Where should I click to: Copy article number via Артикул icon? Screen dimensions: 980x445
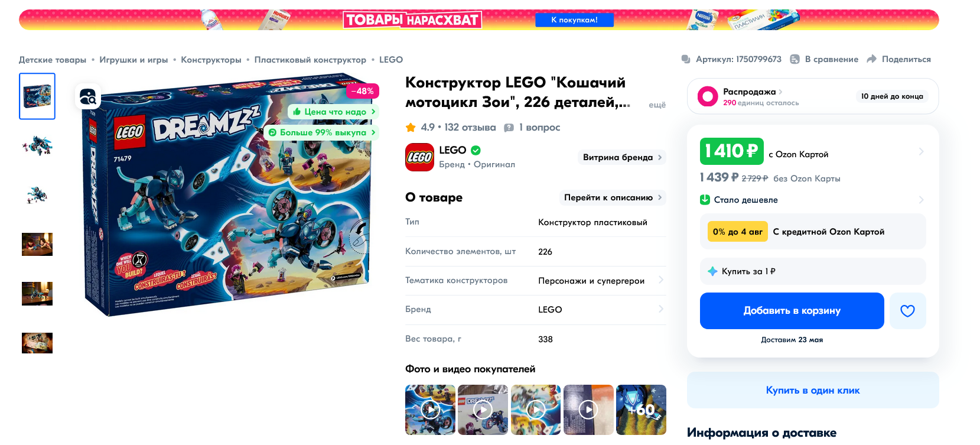pos(686,59)
